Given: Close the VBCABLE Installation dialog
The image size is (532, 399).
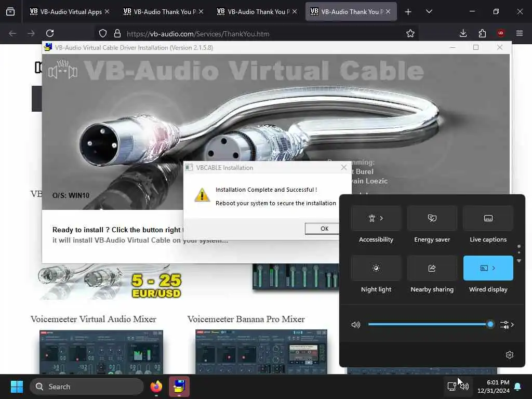Looking at the screenshot, I should point(344,167).
